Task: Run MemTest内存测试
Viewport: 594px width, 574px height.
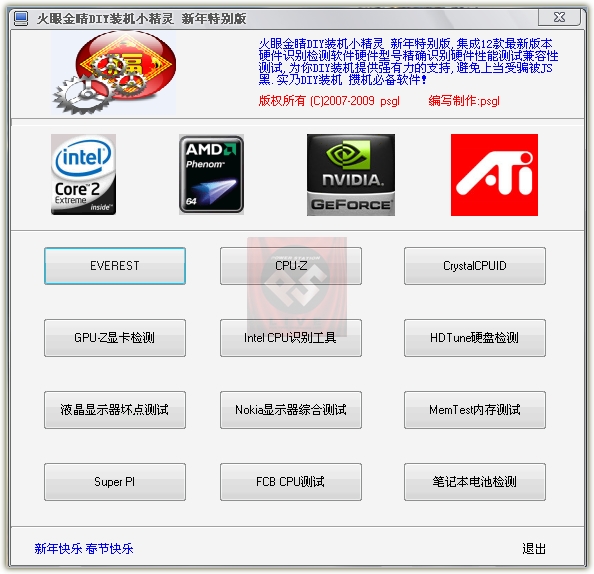Action: (475, 410)
